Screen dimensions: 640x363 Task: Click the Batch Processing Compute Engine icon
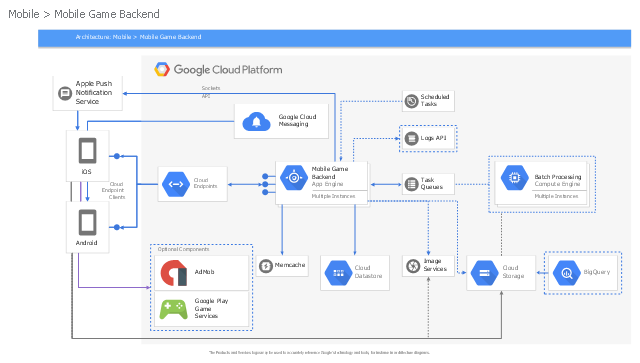(x=515, y=178)
